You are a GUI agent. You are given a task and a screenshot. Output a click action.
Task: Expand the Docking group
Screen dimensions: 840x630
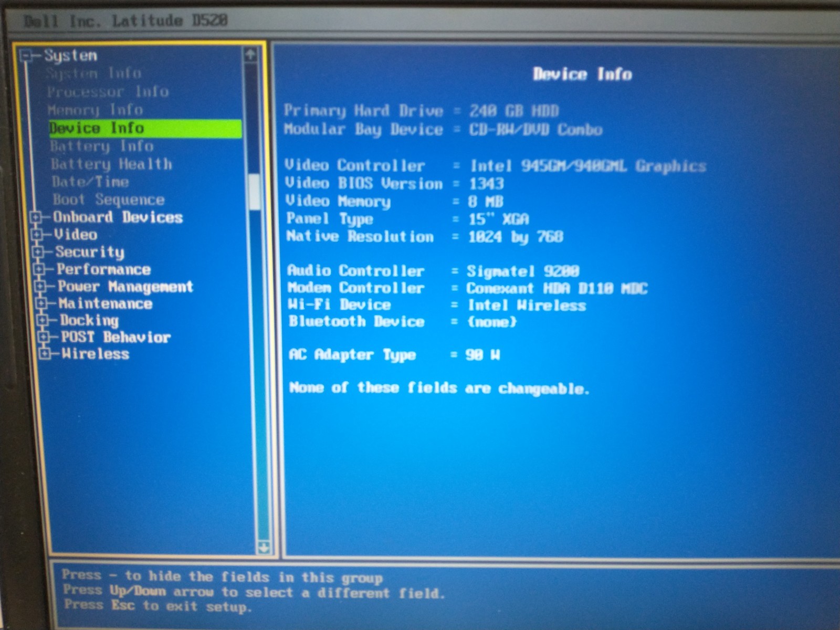pyautogui.click(x=42, y=320)
